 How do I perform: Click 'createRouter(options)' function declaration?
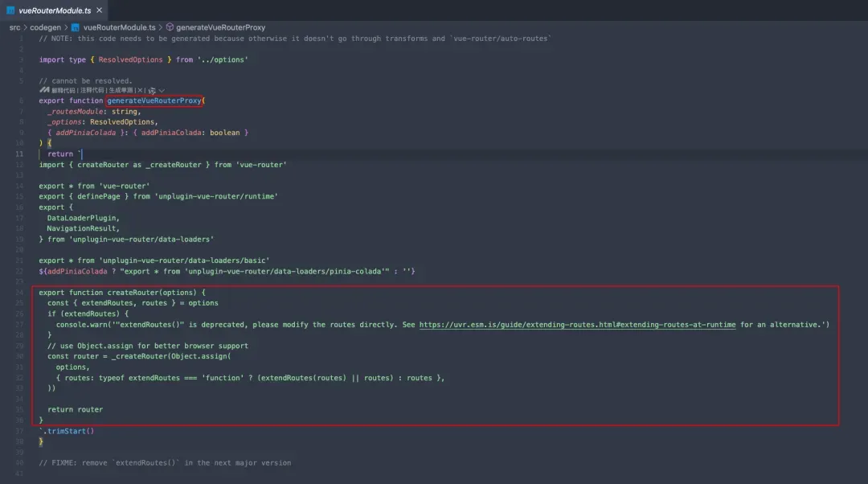tap(152, 293)
